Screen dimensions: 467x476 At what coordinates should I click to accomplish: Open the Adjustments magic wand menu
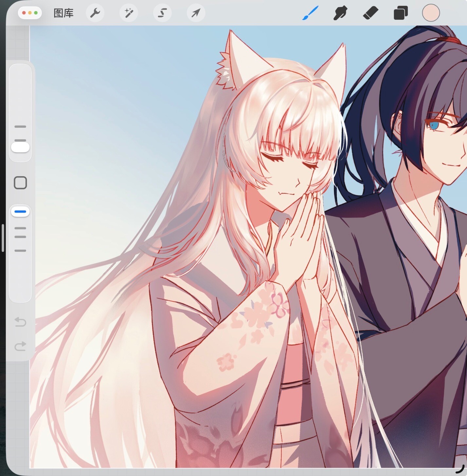click(x=129, y=13)
